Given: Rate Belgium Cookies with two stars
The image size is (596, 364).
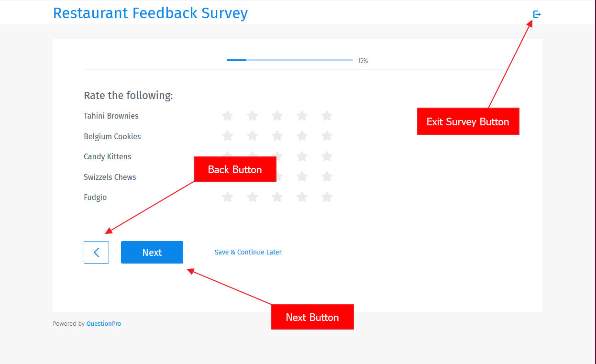Looking at the screenshot, I should [252, 136].
